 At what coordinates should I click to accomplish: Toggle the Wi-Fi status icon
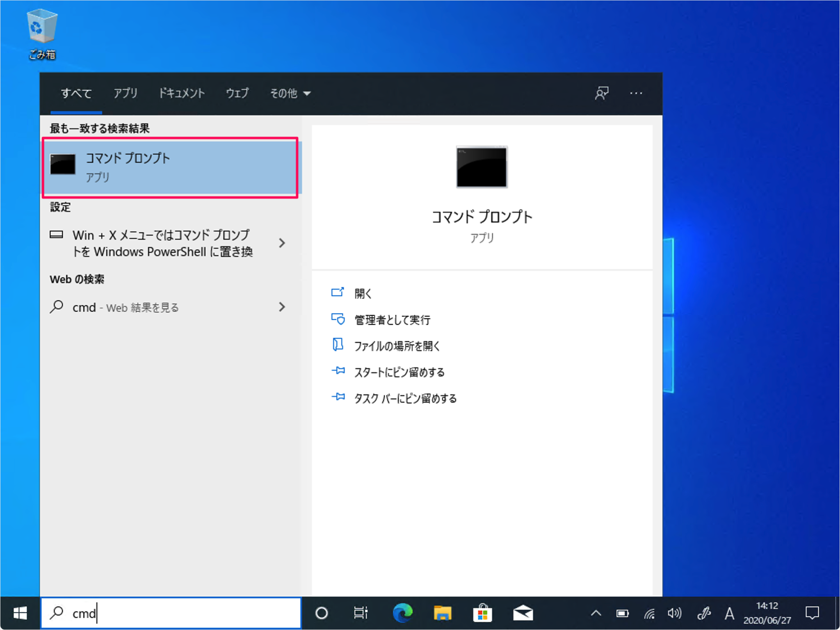click(x=649, y=613)
